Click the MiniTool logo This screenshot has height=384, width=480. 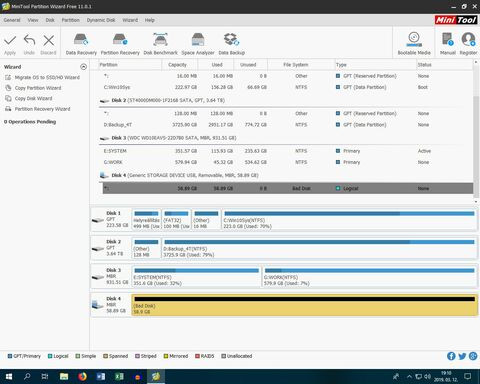pyautogui.click(x=456, y=20)
